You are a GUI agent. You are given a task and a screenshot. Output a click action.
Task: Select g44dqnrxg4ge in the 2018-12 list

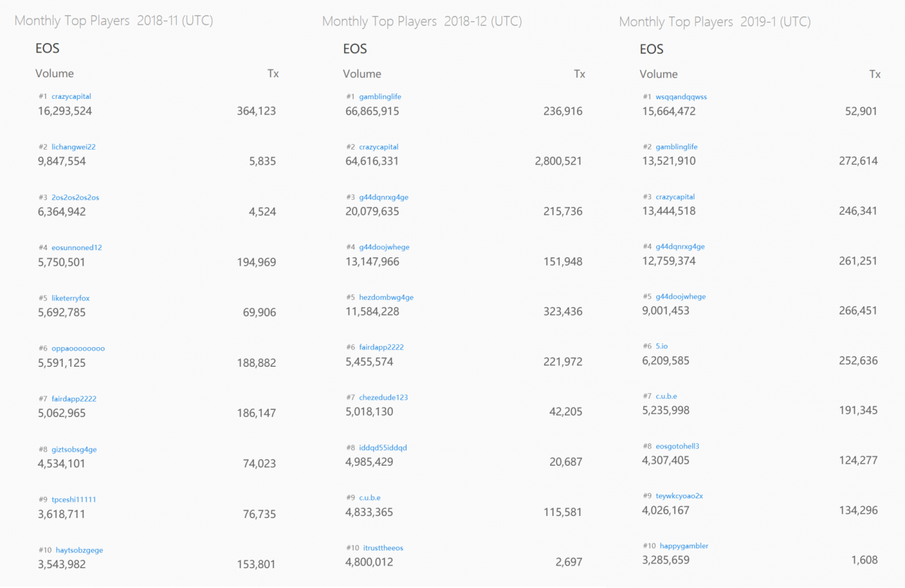tap(384, 197)
